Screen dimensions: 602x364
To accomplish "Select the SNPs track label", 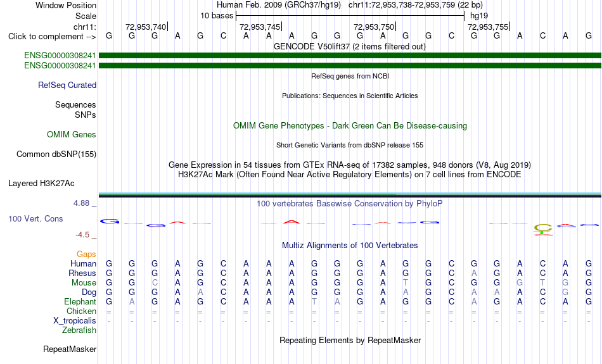I will coord(86,115).
